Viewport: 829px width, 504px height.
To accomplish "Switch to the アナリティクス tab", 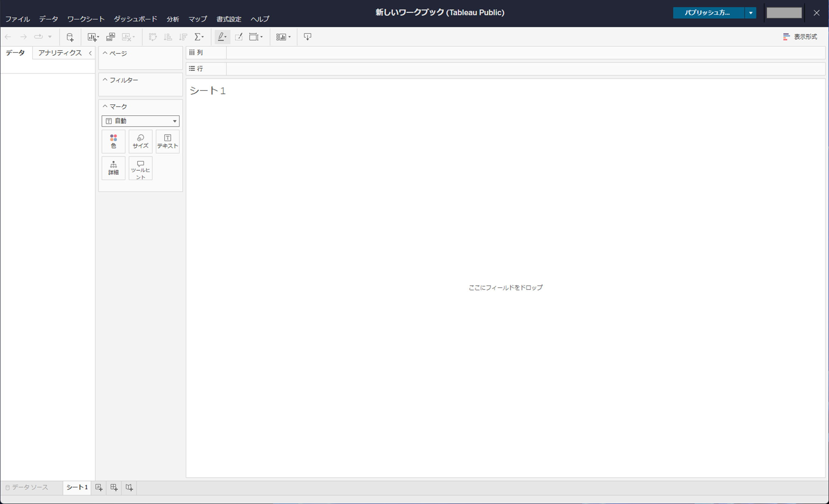I will pyautogui.click(x=60, y=53).
